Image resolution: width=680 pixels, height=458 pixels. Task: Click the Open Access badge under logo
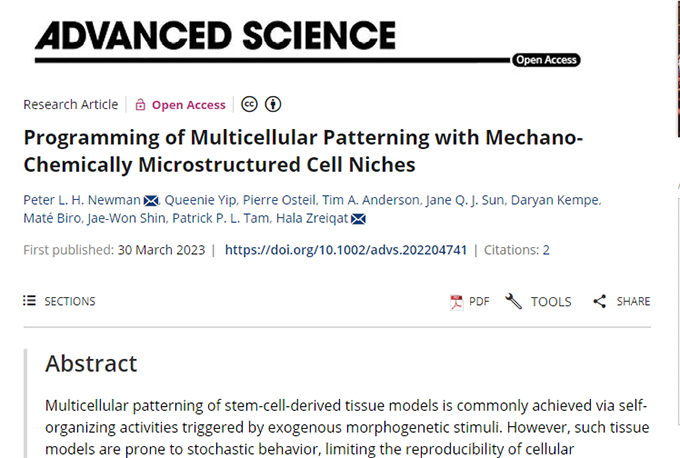(x=546, y=60)
